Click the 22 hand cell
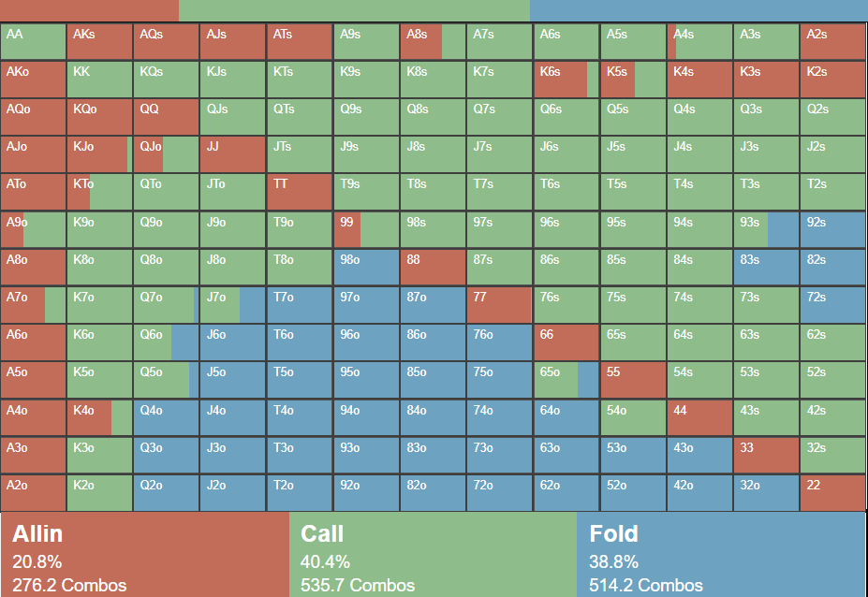The height and width of the screenshot is (597, 868). click(x=832, y=493)
